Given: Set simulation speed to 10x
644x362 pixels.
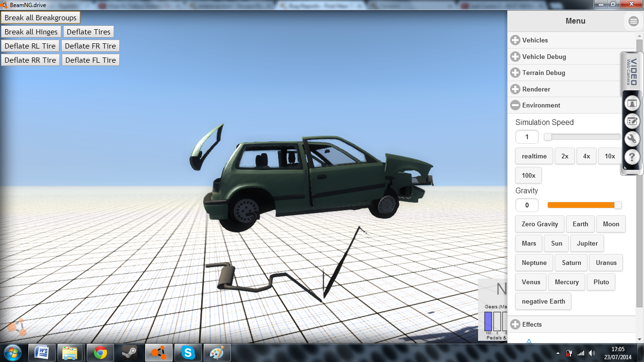Looking at the screenshot, I should [610, 156].
